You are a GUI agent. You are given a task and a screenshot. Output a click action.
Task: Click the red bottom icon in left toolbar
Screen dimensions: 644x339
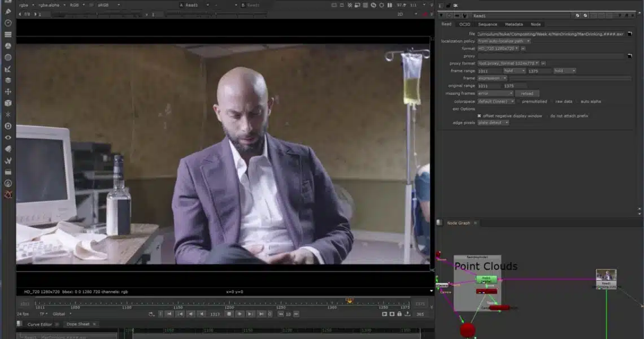(x=8, y=194)
